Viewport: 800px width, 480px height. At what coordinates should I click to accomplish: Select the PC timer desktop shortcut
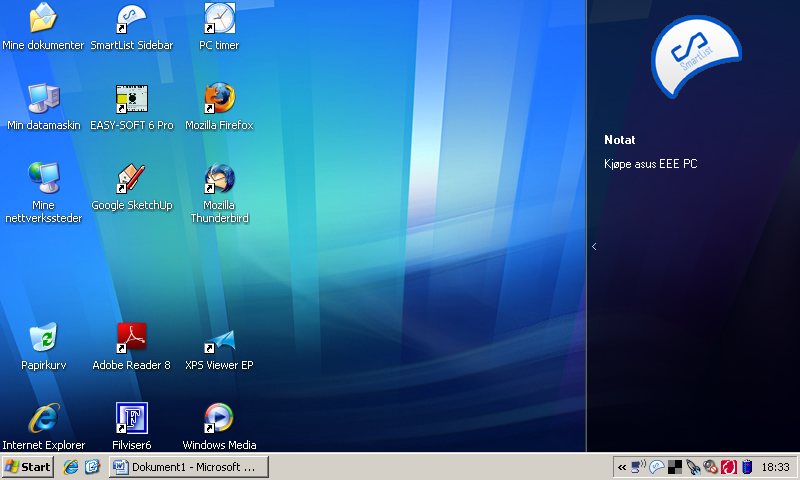(x=219, y=27)
